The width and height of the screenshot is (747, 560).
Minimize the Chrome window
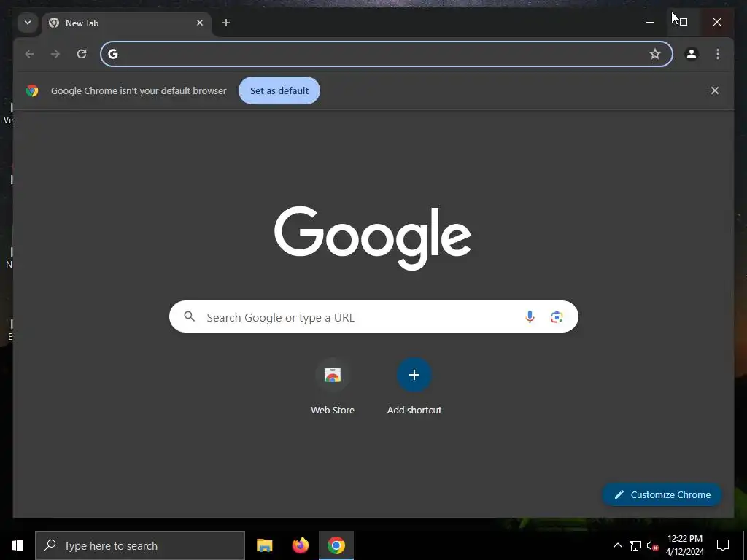650,22
